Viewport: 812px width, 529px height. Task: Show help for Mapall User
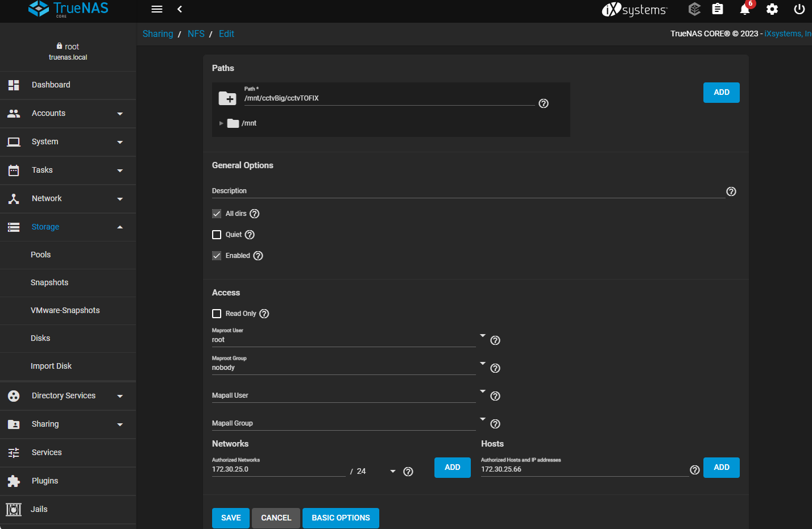pos(495,396)
